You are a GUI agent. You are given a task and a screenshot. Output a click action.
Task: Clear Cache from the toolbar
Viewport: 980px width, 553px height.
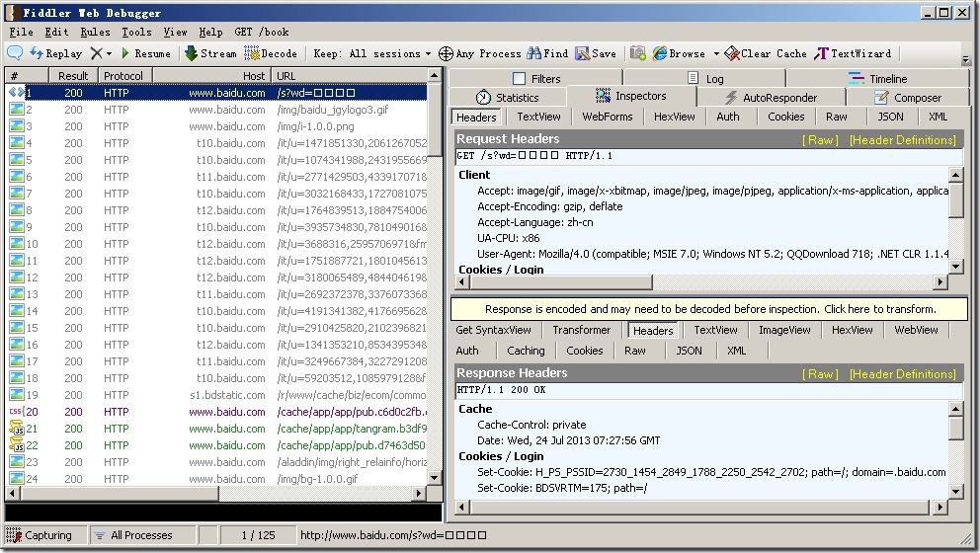tap(766, 53)
